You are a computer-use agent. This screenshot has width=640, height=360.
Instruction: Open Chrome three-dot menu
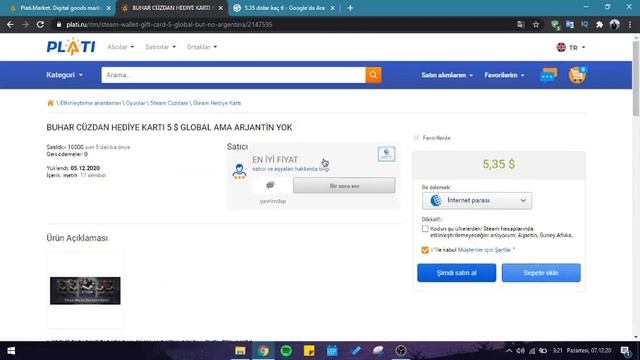click(630, 25)
